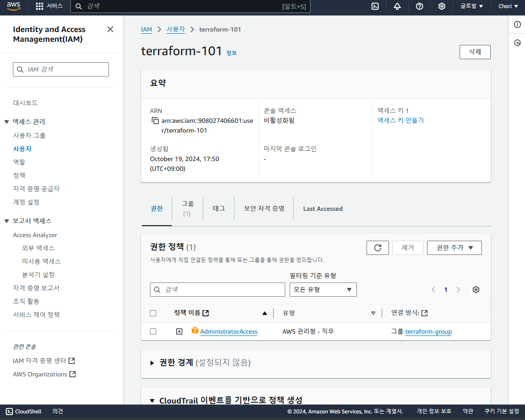Open 사용자 그룹 in the sidebar

(x=29, y=136)
